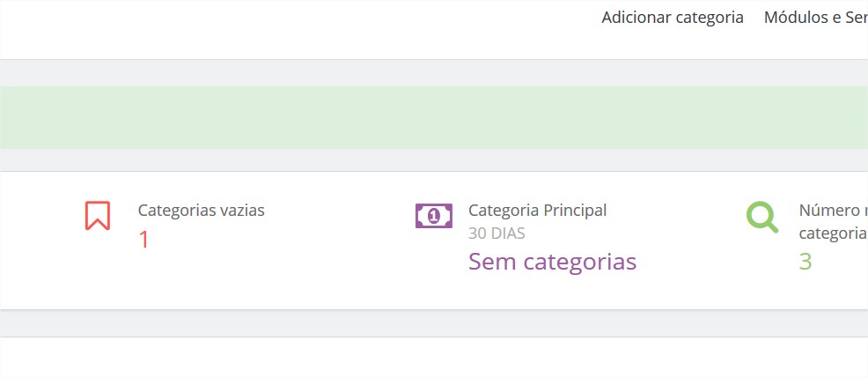Click the truncated Número label

pos(833,211)
